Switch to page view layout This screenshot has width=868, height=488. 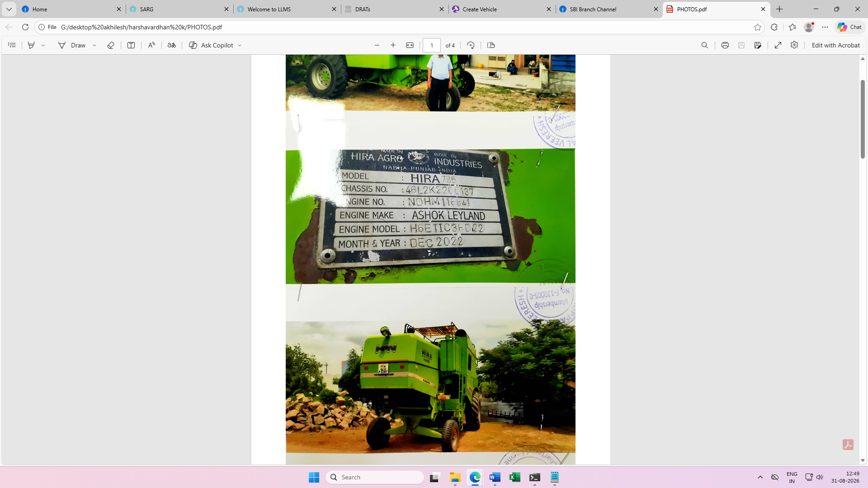[x=491, y=45]
